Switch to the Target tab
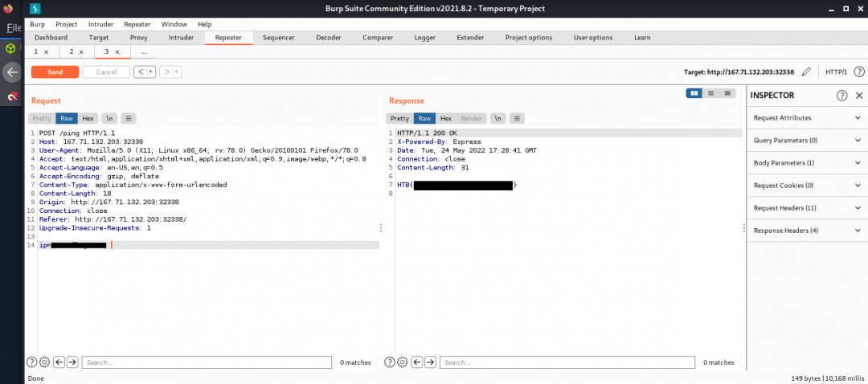 [x=99, y=38]
